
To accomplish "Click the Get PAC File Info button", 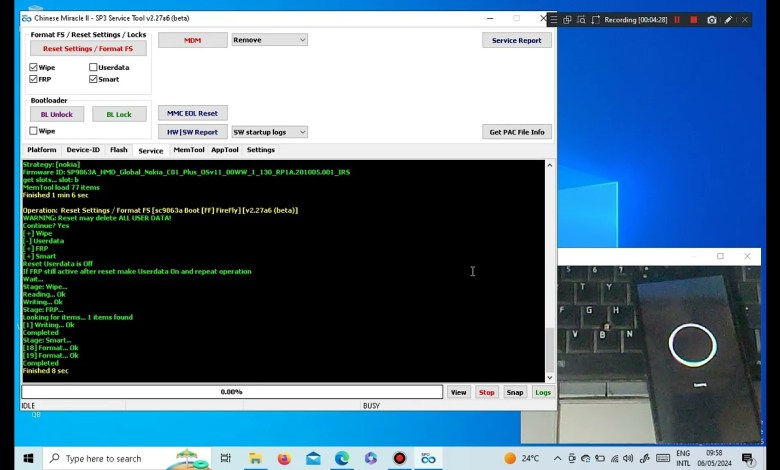I will click(x=516, y=132).
